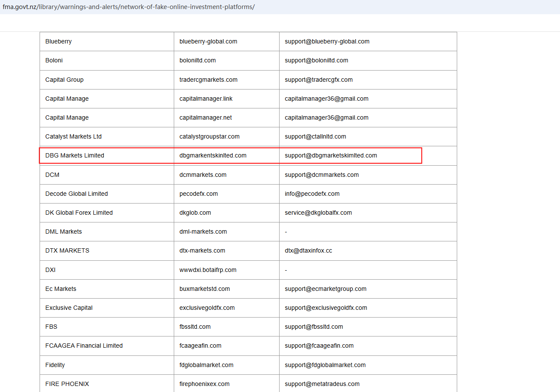
Task: Select the website capitalmanager.net
Action: [x=206, y=117]
